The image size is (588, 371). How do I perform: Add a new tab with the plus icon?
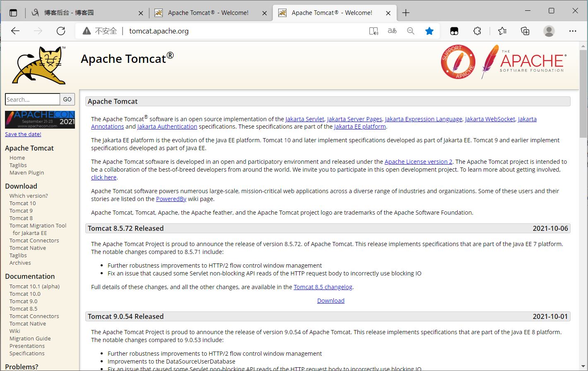(x=406, y=13)
